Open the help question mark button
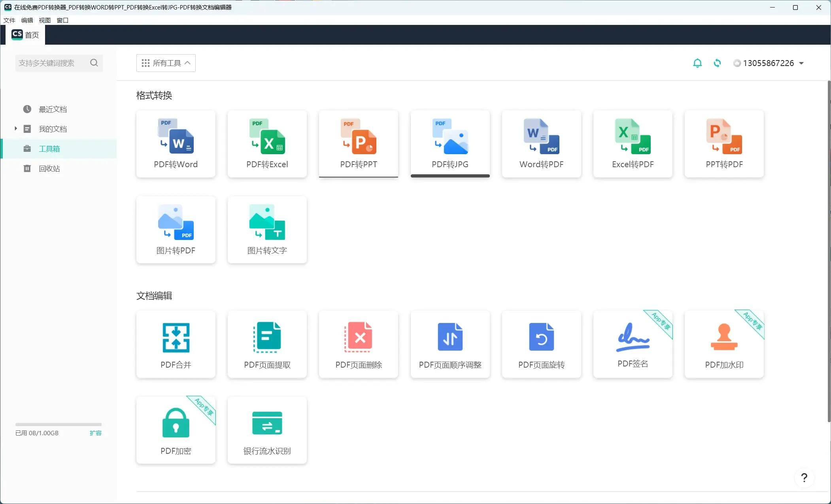Image resolution: width=831 pixels, height=504 pixels. coord(804,478)
